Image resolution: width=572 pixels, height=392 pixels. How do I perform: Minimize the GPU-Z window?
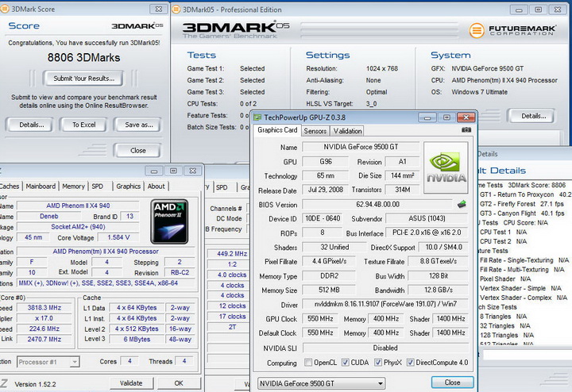click(x=427, y=117)
